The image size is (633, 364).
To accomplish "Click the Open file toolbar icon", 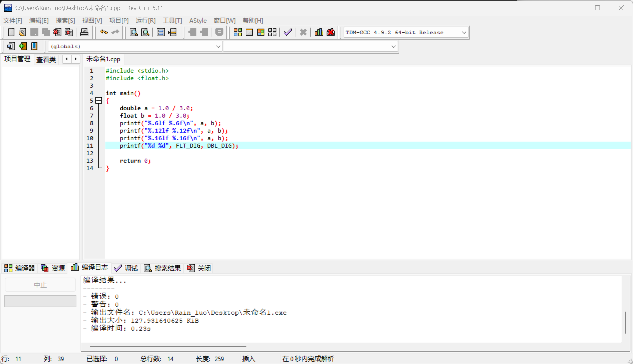I will pos(22,32).
